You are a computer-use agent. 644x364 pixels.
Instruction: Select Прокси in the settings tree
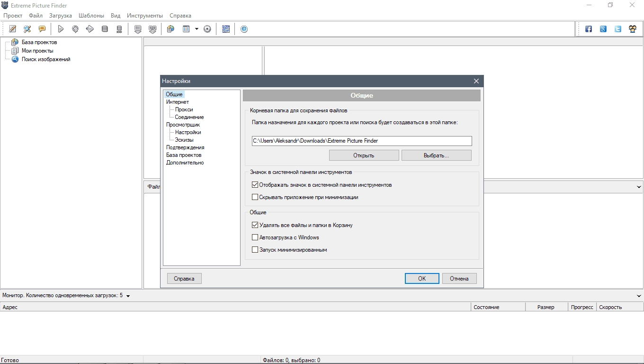point(184,109)
